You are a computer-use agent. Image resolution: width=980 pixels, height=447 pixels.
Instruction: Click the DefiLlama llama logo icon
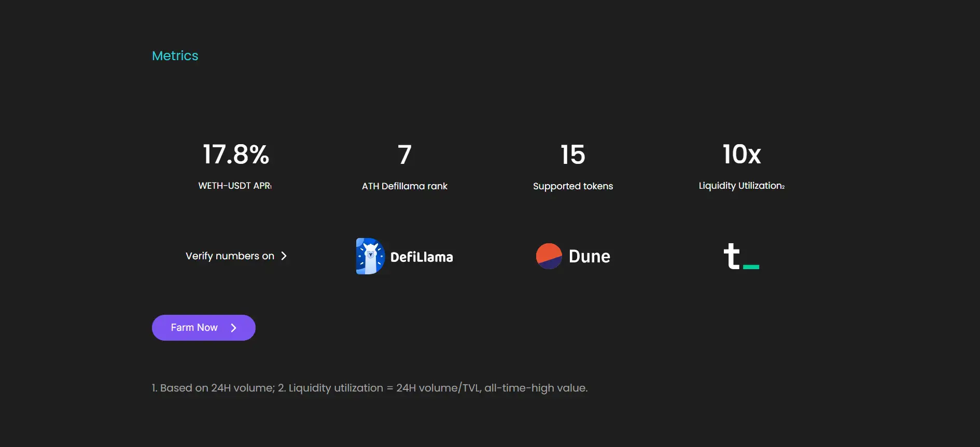[x=370, y=256]
